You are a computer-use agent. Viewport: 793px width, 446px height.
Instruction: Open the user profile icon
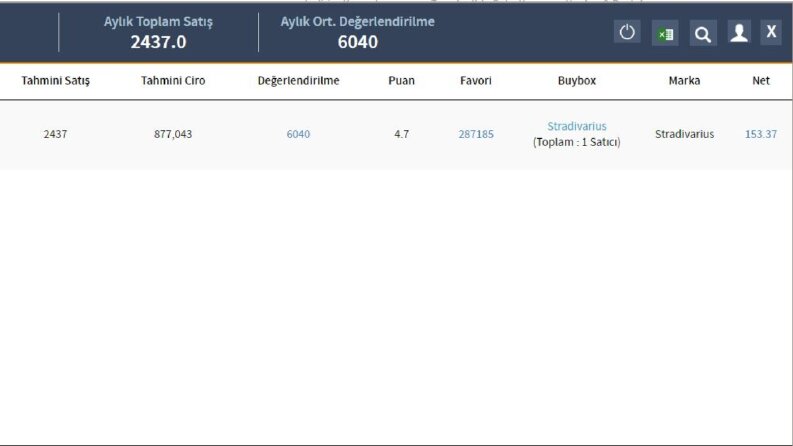point(739,33)
